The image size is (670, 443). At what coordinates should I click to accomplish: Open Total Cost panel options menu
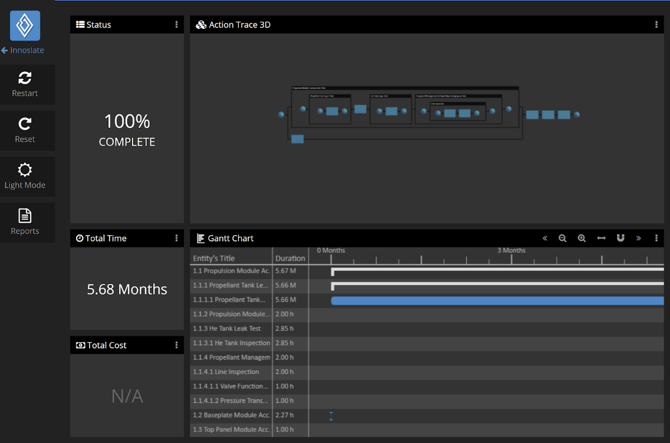tap(176, 345)
